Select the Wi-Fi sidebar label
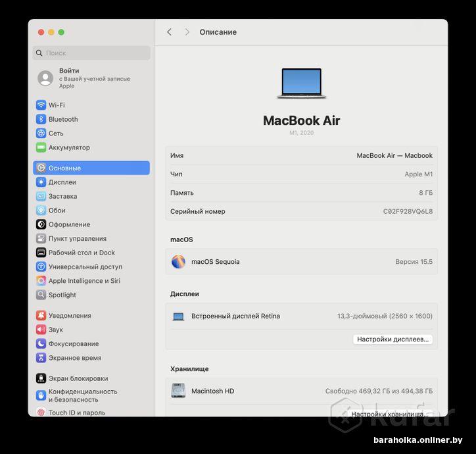 (x=57, y=105)
